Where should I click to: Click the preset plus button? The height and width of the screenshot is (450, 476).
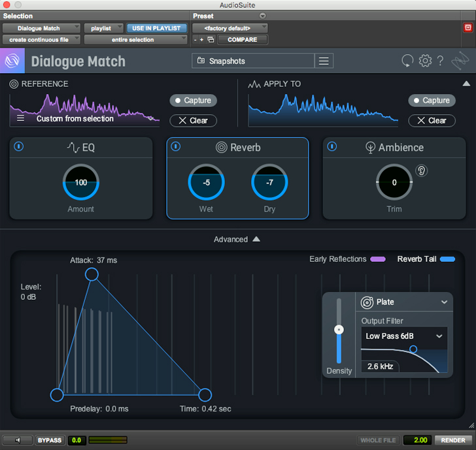point(201,40)
